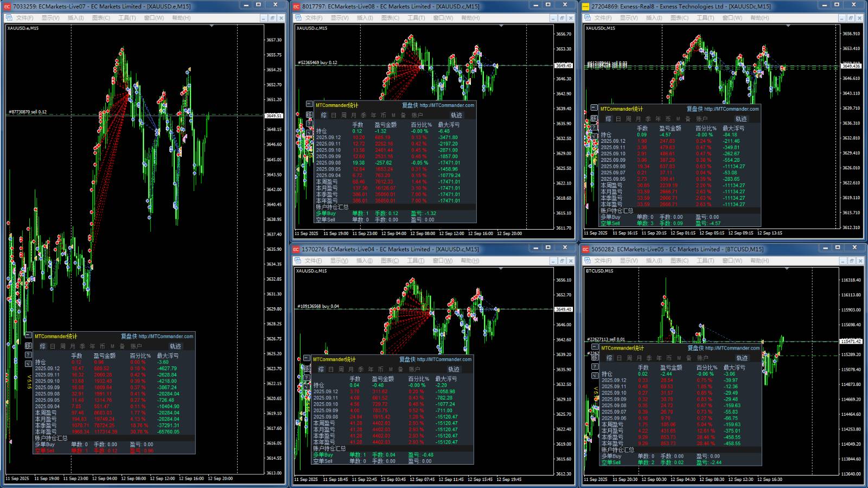
Task: Select the 币 tab in the 8017797 stats panel
Action: click(383, 115)
